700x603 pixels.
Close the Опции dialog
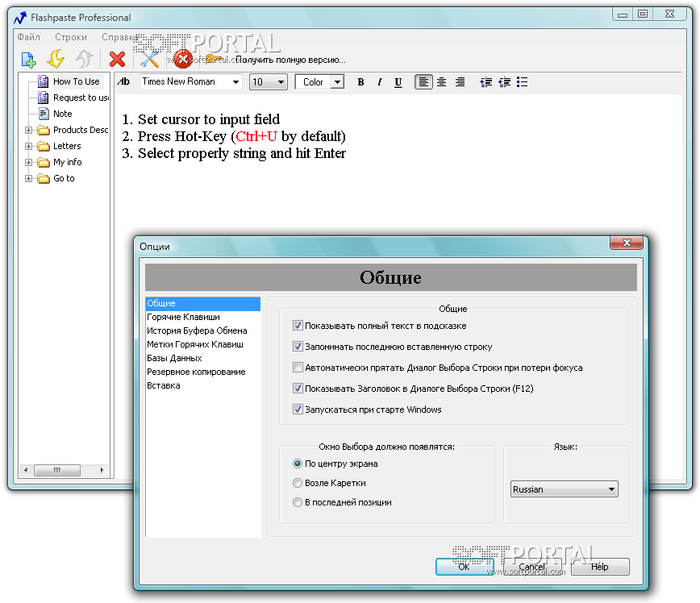(x=627, y=243)
